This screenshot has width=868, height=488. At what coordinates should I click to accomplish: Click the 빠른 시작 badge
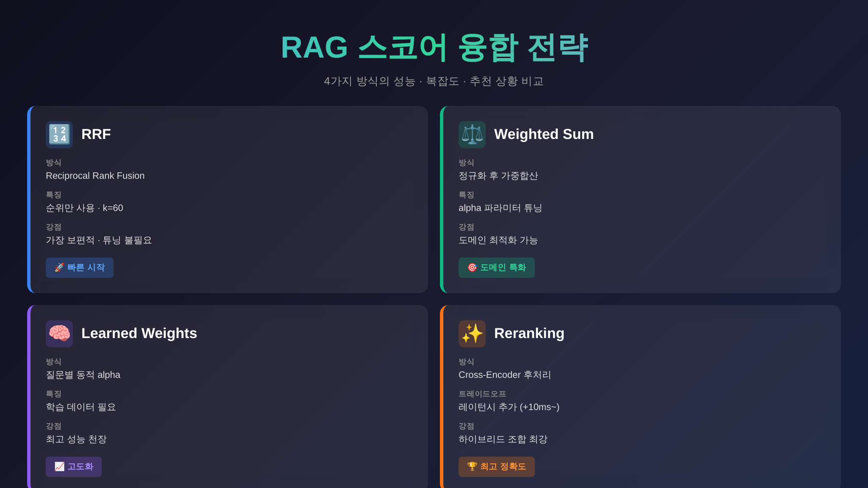tap(80, 268)
